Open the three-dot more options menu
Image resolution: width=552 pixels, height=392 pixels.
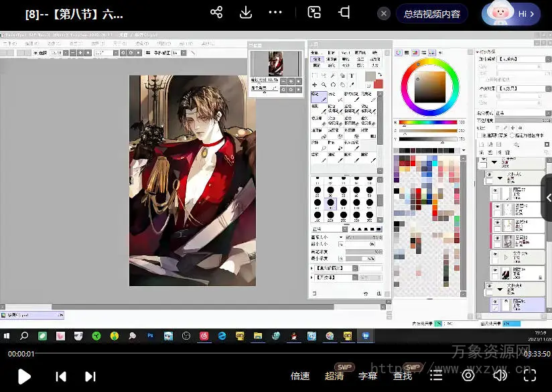[275, 13]
